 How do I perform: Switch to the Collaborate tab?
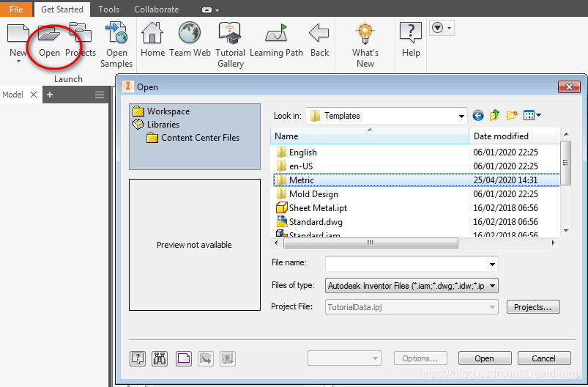tap(157, 10)
